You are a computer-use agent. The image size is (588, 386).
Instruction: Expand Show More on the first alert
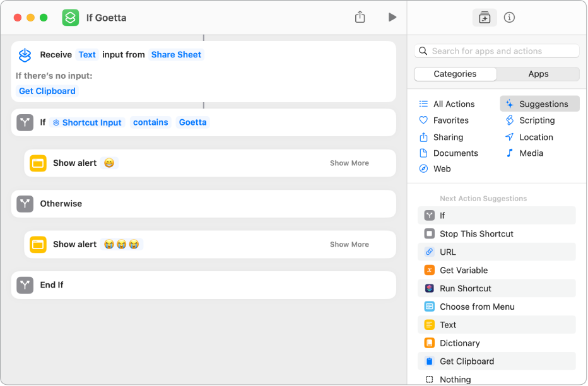pos(349,163)
